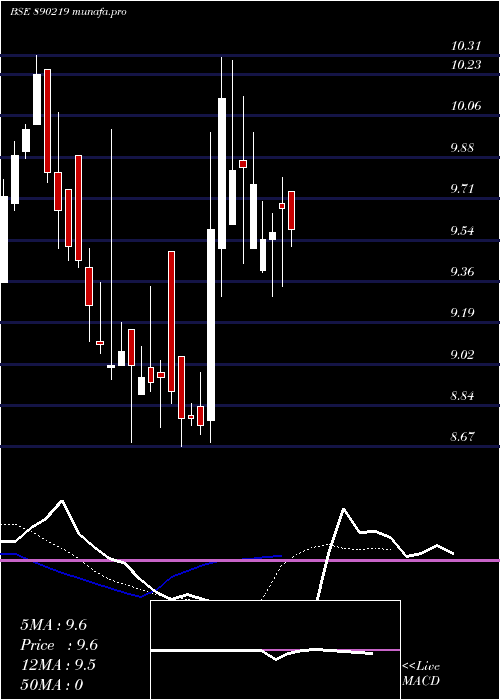Click the 9.19 price axis label

tap(462, 313)
